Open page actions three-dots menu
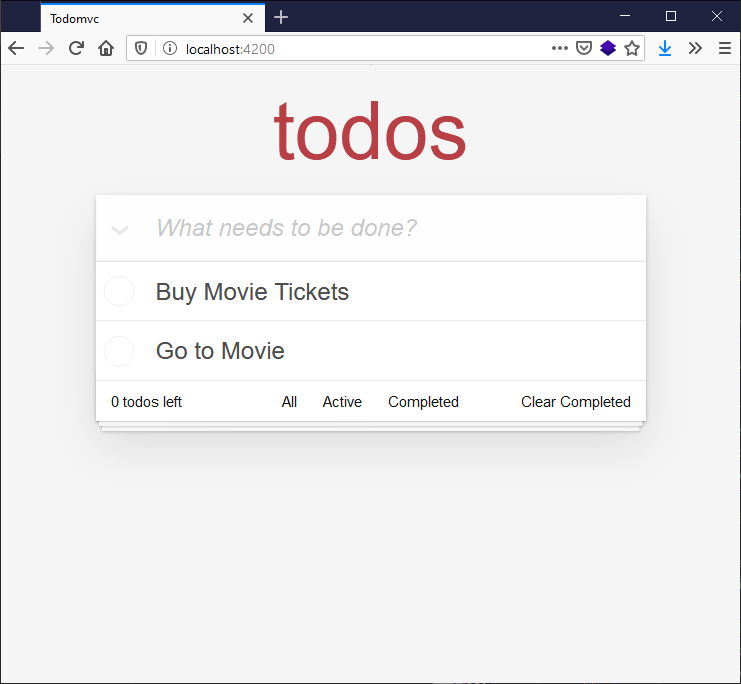Viewport: 741px width, 684px height. [560, 48]
